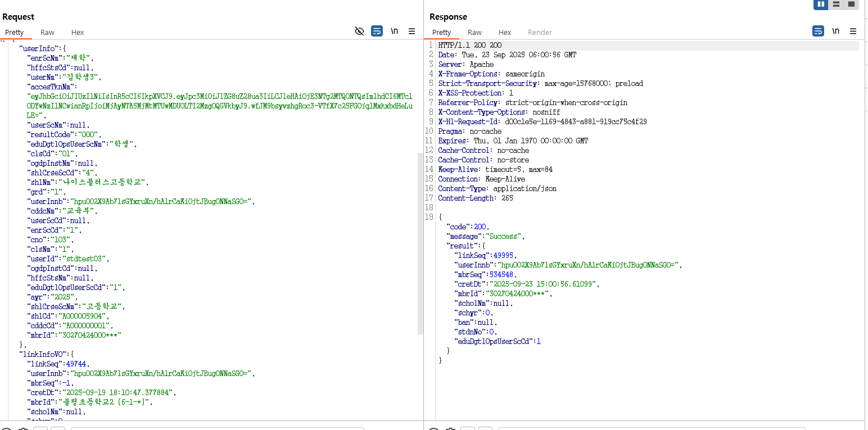Click the Strict-Transport-Security header line
Viewport: 868px width, 430px height.
click(541, 83)
